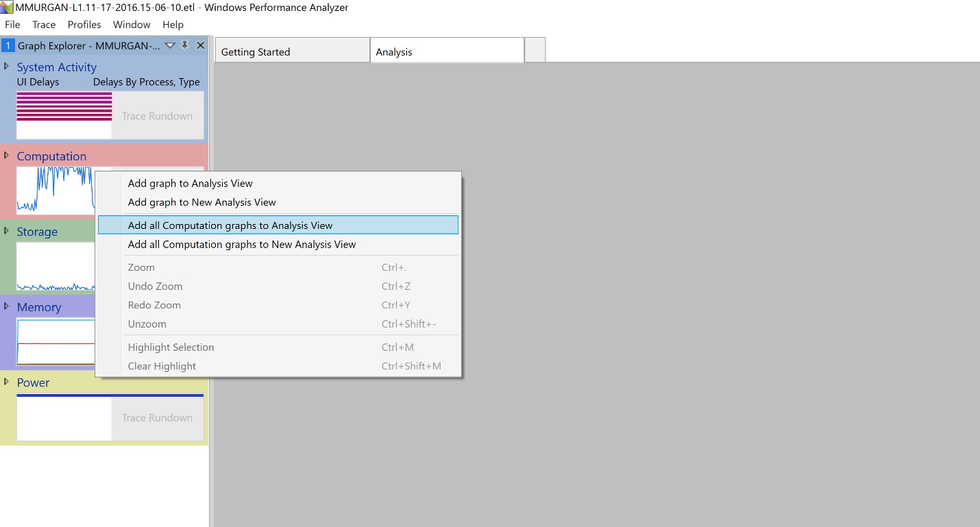980x527 pixels.
Task: Choose Add graph to Analysis View
Action: click(278, 183)
